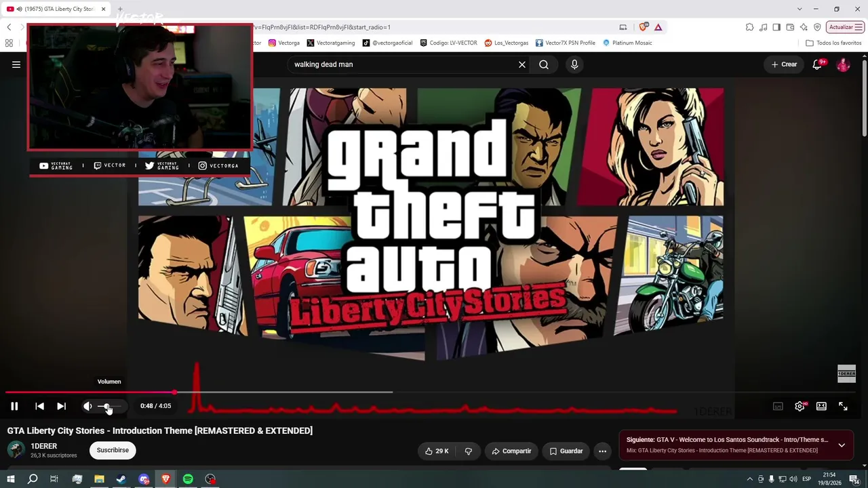Click the video title text

click(160, 430)
